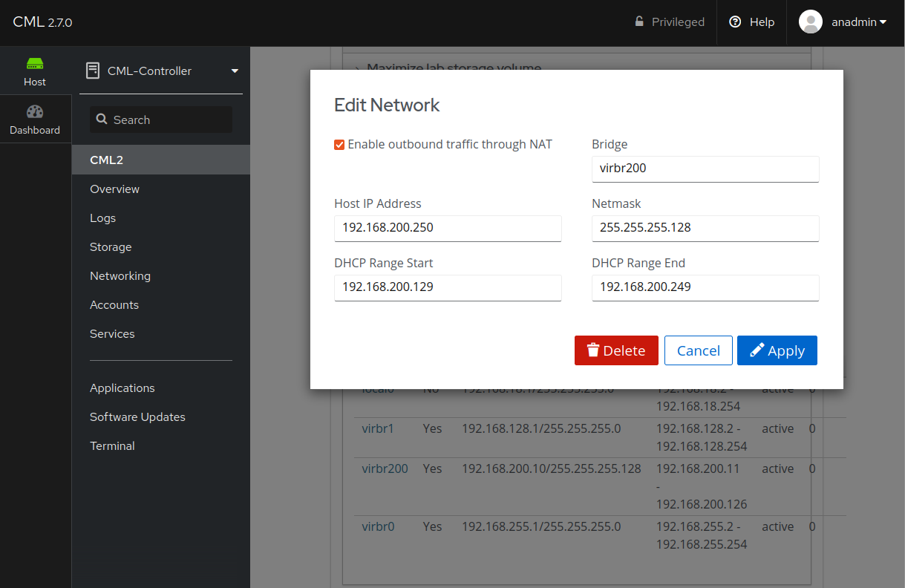Click the magnifying glass search icon
Screen dimensions: 905x588
102,120
